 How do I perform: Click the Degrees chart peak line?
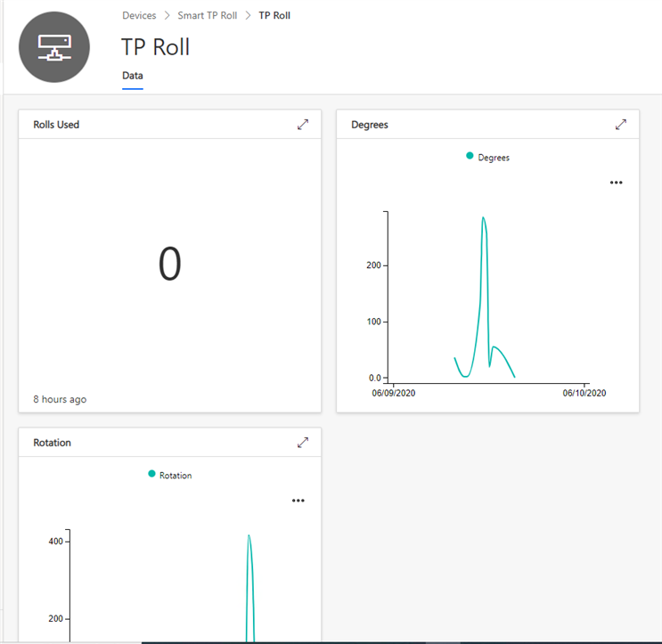484,219
